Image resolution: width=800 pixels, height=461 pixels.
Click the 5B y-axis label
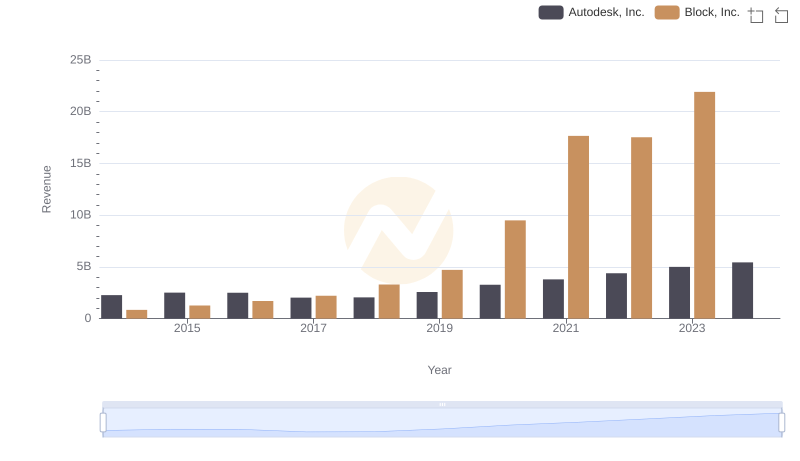click(x=84, y=266)
